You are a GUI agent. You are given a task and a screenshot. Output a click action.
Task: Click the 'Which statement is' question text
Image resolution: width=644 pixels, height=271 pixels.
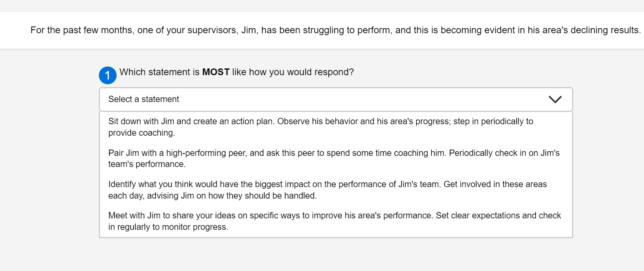(159, 72)
